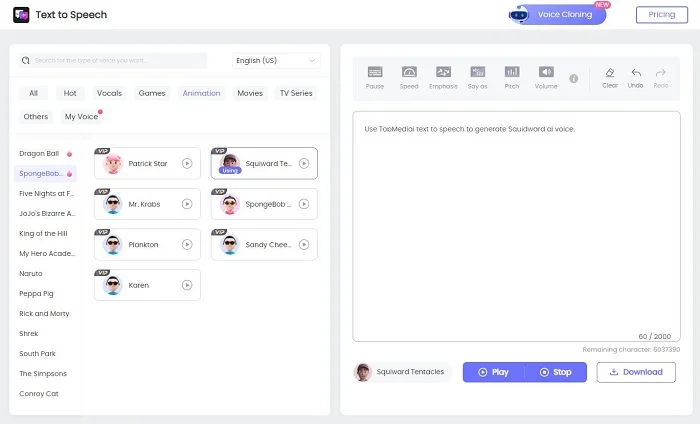700x424 pixels.
Task: Show the toolbar info tooltip icon
Action: click(574, 79)
